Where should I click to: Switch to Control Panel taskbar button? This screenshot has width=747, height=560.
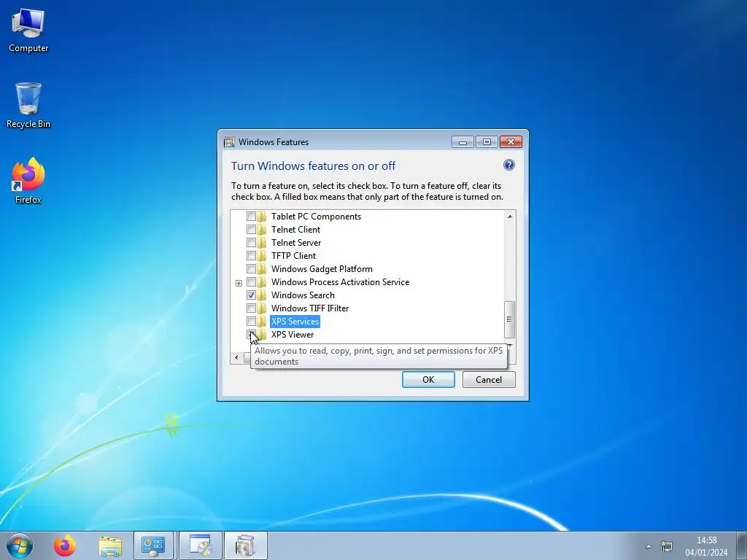[x=153, y=545]
